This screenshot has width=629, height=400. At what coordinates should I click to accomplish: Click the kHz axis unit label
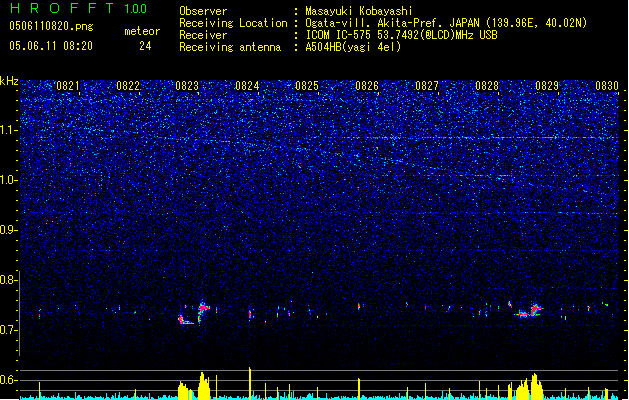(x=9, y=81)
